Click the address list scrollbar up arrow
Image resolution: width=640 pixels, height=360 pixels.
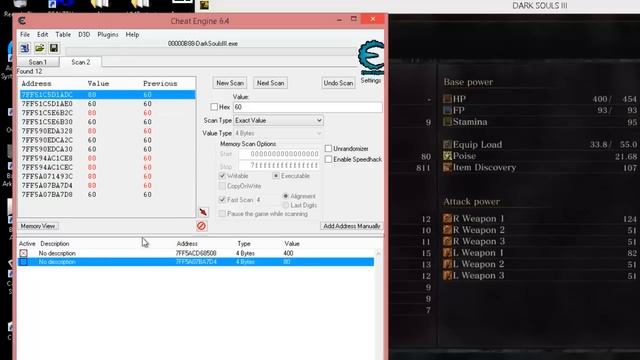[378, 253]
